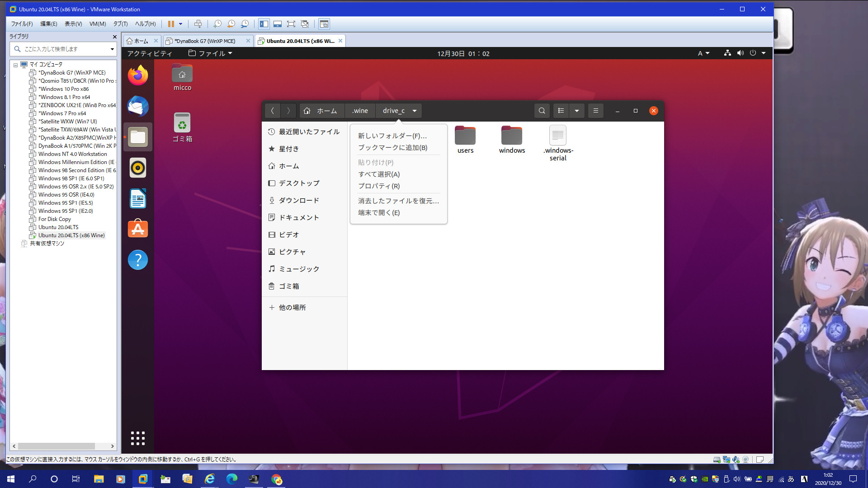Select Windows NT 4.0 Workstation in library
The height and width of the screenshot is (488, 868).
[72, 154]
